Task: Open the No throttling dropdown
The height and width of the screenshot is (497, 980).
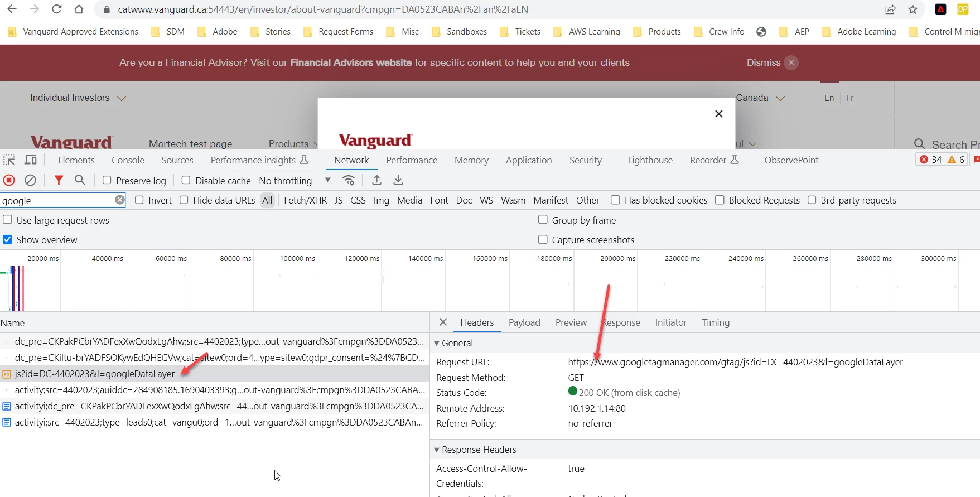Action: coord(295,180)
